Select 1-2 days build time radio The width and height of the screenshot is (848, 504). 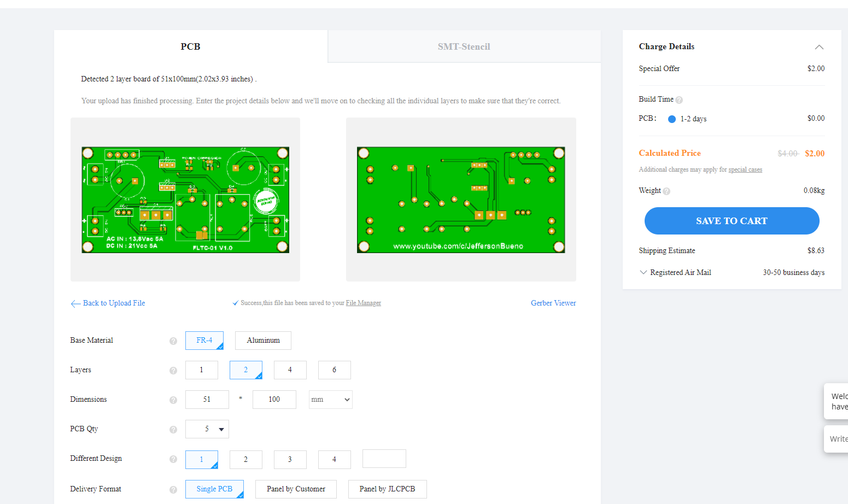tap(672, 119)
